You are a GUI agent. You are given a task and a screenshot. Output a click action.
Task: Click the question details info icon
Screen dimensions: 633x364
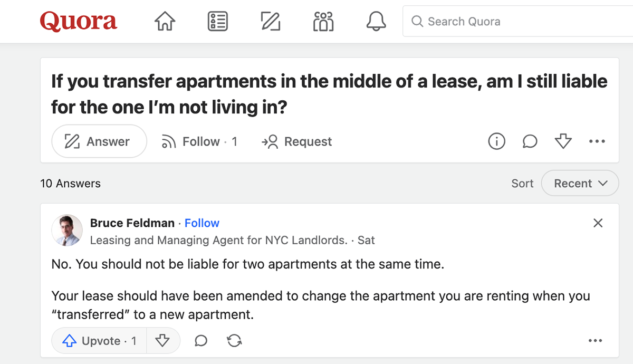496,141
